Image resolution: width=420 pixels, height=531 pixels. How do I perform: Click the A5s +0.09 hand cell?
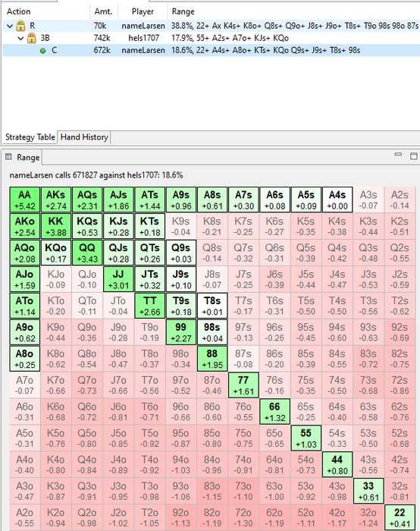coord(306,200)
